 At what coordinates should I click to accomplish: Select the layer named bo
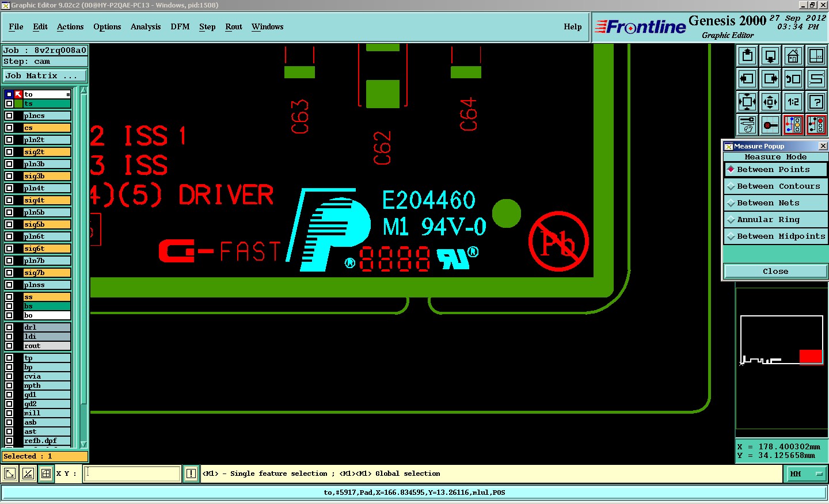(x=47, y=315)
